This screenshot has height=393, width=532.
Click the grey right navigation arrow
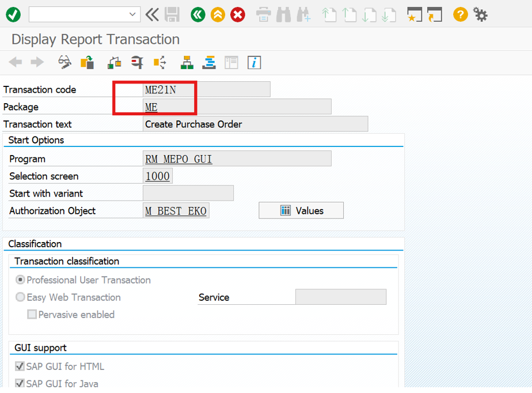click(37, 62)
